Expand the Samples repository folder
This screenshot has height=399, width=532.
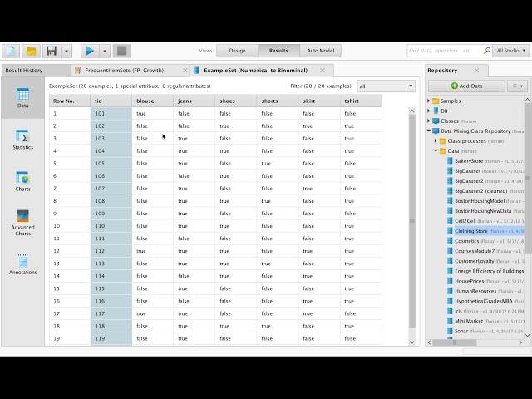[429, 101]
